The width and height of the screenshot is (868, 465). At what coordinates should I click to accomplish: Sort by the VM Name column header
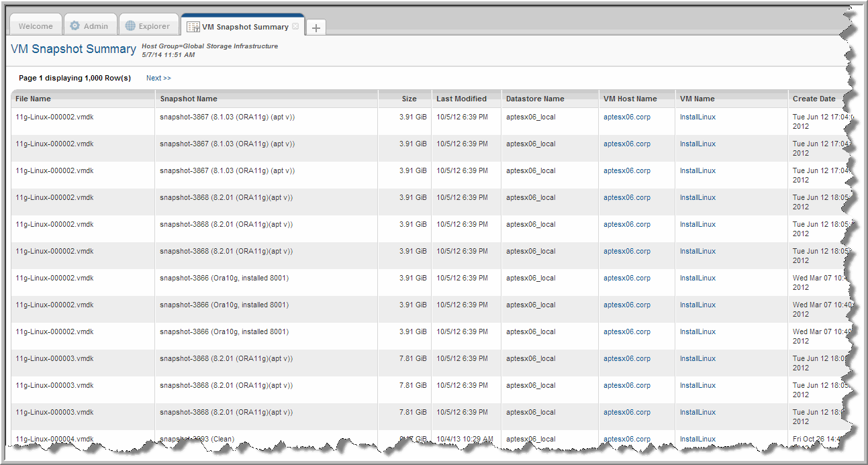(697, 99)
